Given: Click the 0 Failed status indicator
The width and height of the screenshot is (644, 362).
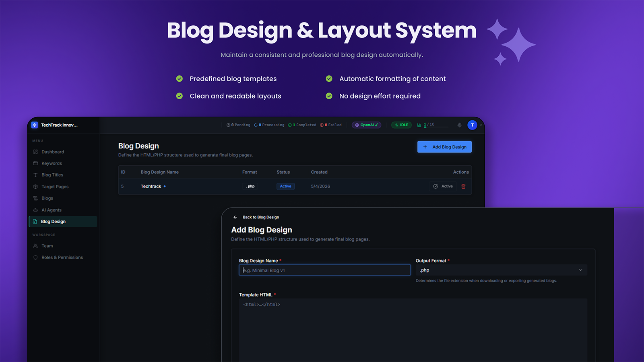Looking at the screenshot, I should (330, 125).
